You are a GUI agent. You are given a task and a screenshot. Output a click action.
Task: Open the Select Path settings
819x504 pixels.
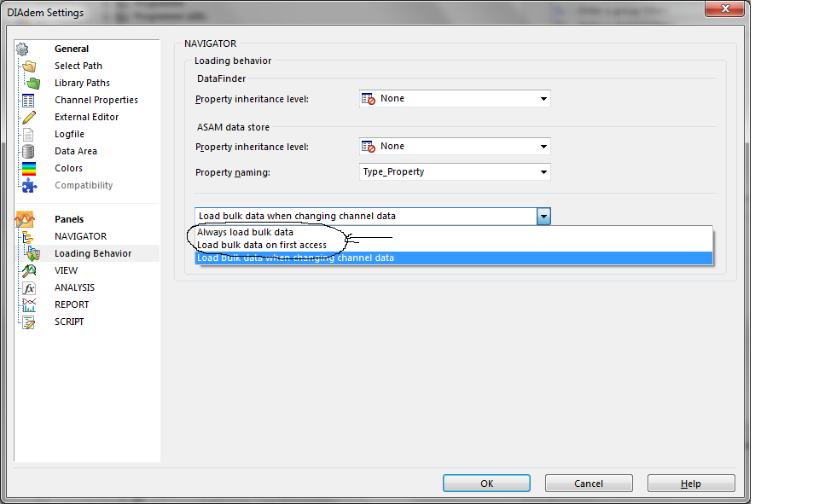point(78,66)
